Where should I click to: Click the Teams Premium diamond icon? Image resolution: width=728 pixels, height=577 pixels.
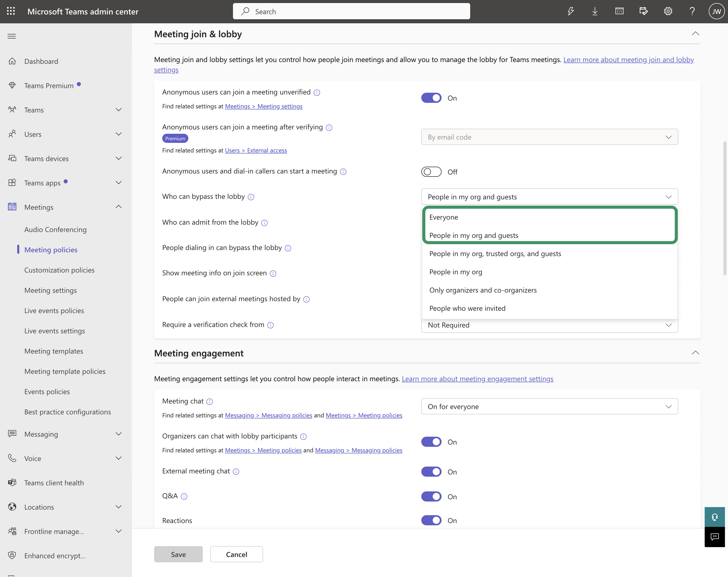click(x=12, y=85)
